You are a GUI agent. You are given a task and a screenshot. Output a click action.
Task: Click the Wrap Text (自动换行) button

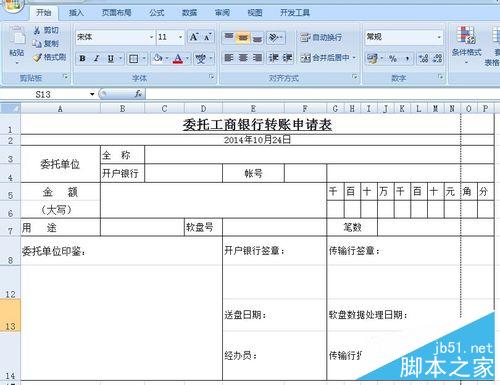(x=321, y=38)
